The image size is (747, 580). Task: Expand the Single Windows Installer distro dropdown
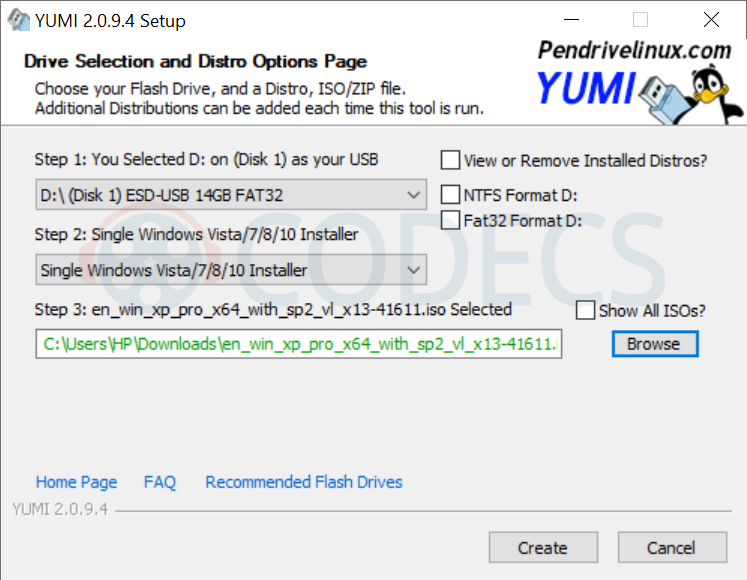[x=231, y=270]
